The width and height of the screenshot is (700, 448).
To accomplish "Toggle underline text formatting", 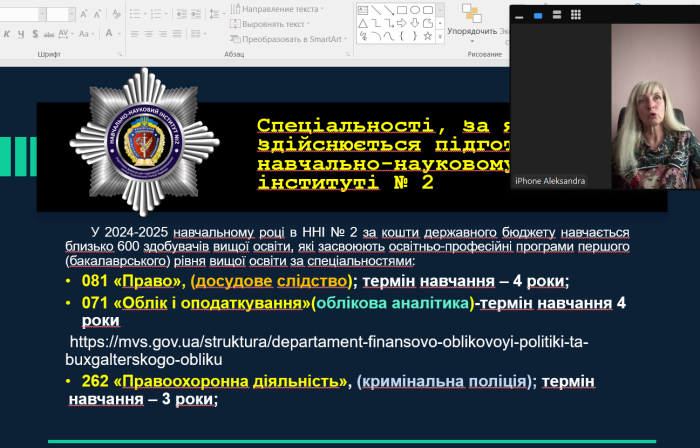I will click(x=21, y=34).
